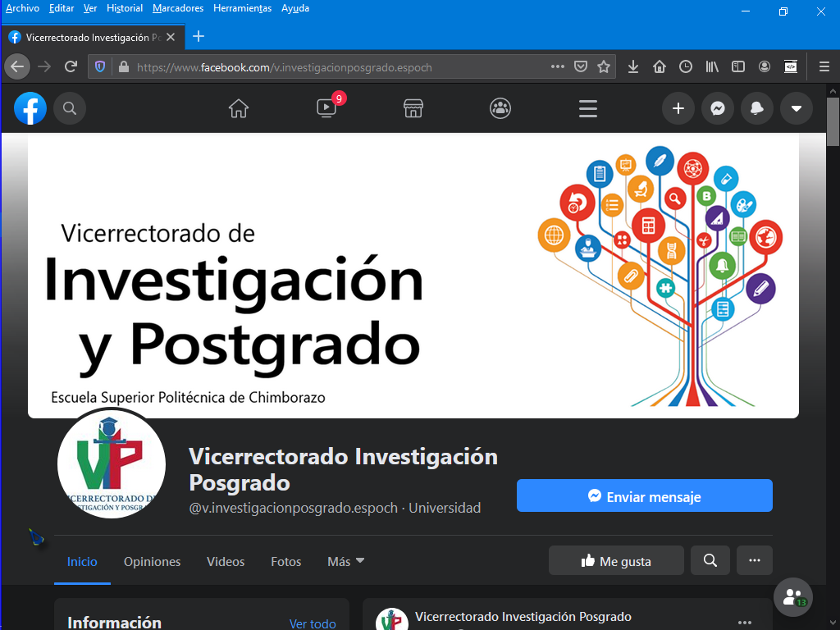
Task: Open Facebook Marketplace icon
Action: [413, 108]
